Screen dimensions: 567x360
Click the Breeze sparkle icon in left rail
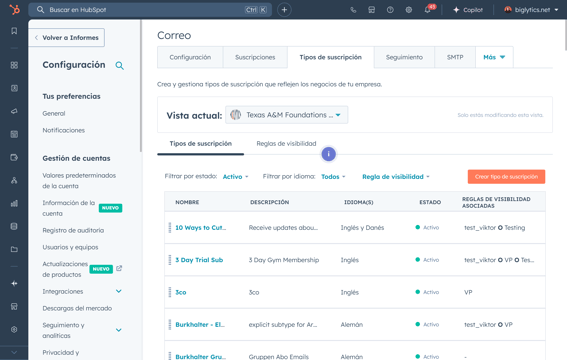pos(14,283)
